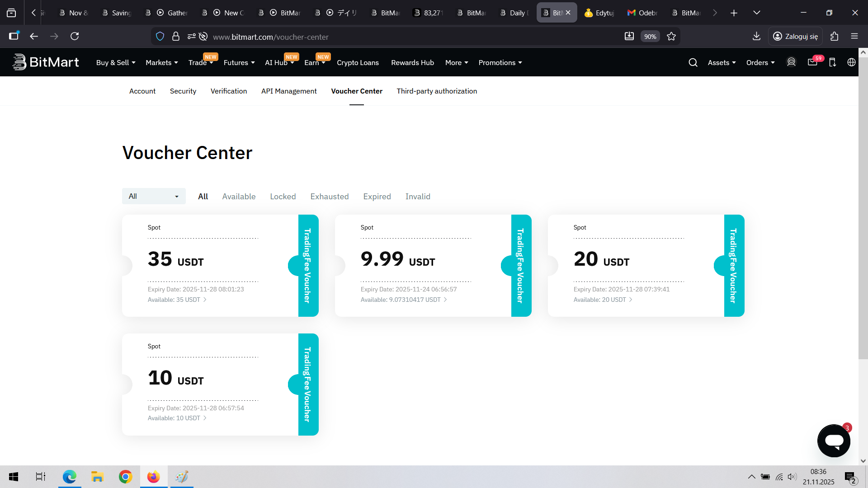The height and width of the screenshot is (488, 868).
Task: Open the Futures dropdown menu
Action: click(x=239, y=63)
